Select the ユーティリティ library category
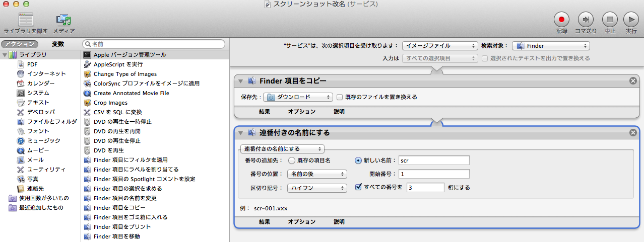This screenshot has width=644, height=242. point(46,170)
